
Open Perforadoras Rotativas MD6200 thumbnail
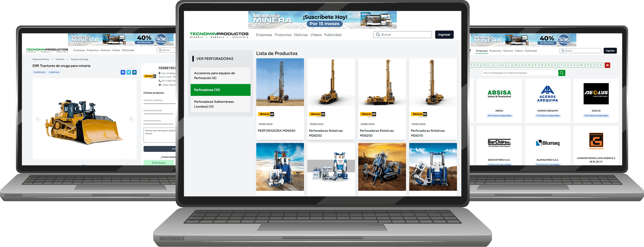pyautogui.click(x=331, y=82)
